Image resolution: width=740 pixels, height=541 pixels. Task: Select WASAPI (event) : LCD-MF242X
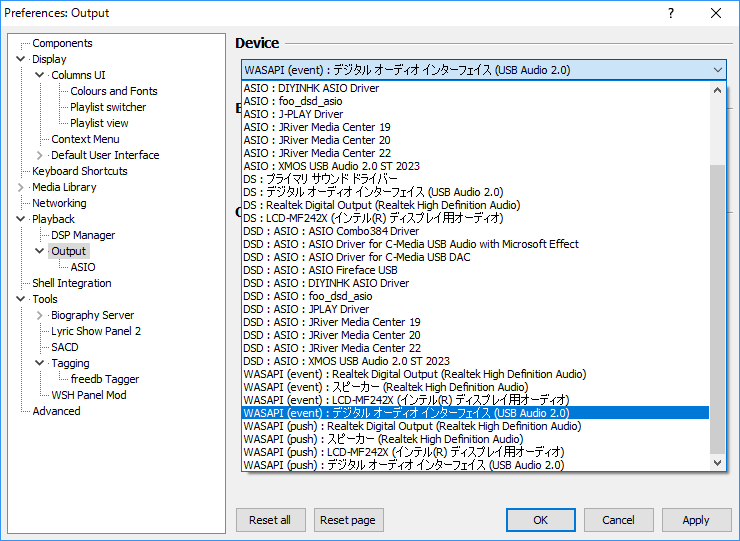pyautogui.click(x=475, y=400)
